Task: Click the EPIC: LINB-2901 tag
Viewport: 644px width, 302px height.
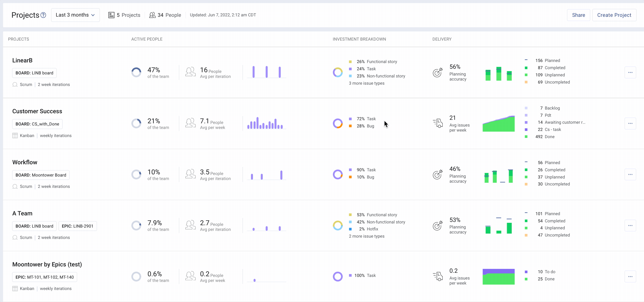Action: pyautogui.click(x=78, y=226)
